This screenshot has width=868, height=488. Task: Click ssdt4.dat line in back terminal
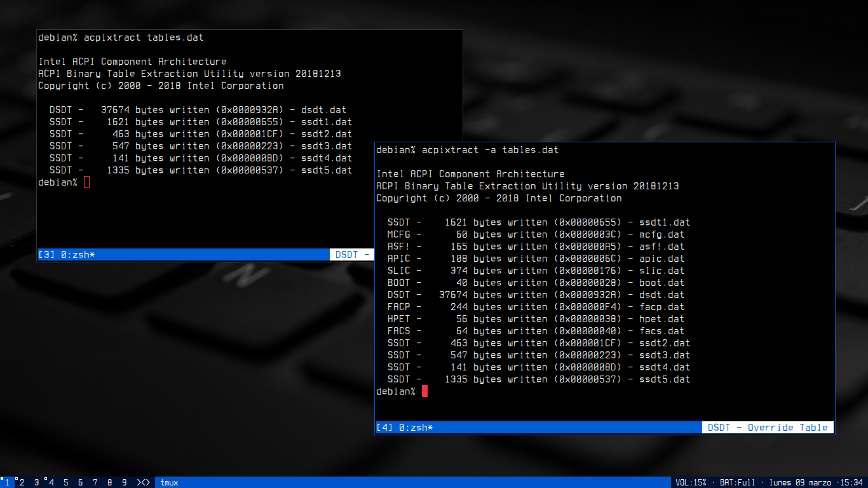(201, 158)
